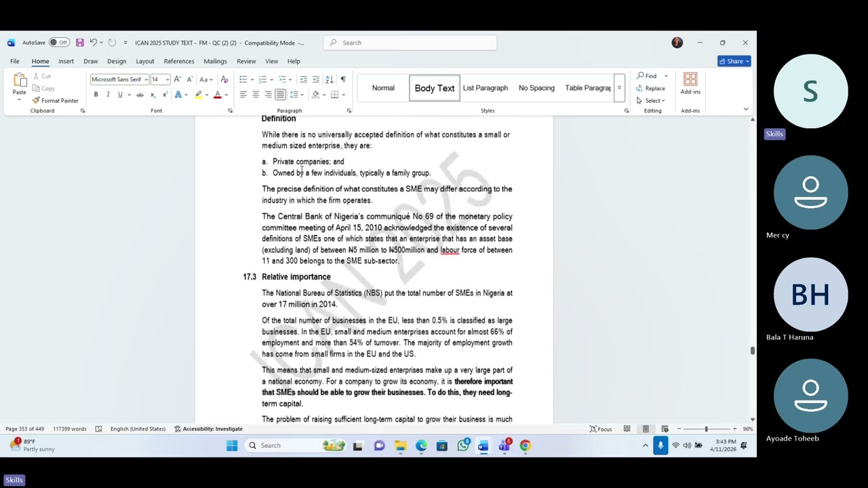Click Accessibility: Investigate in status bar
The height and width of the screenshot is (488, 868).
(x=209, y=428)
